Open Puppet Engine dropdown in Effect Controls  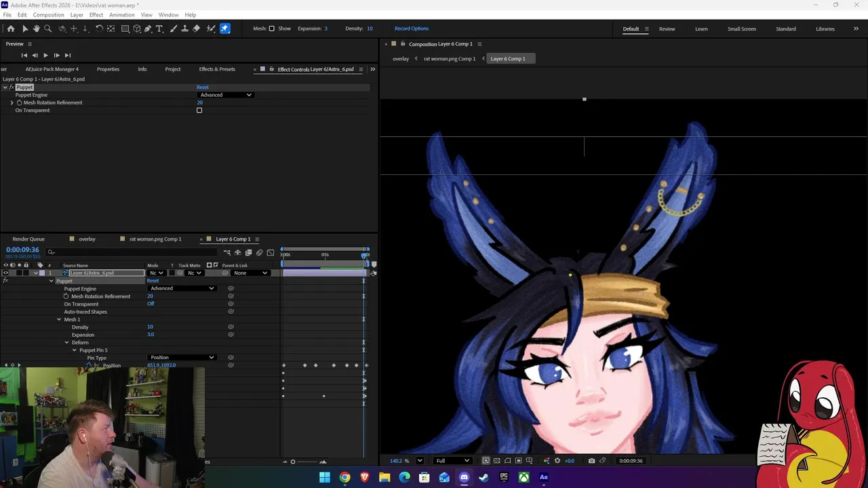225,95
